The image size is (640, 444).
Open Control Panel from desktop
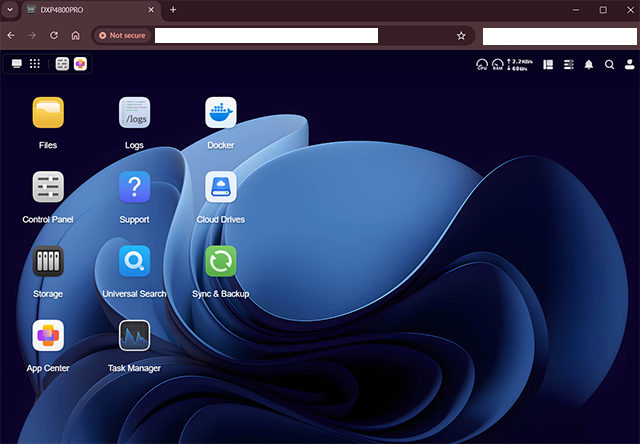point(48,187)
